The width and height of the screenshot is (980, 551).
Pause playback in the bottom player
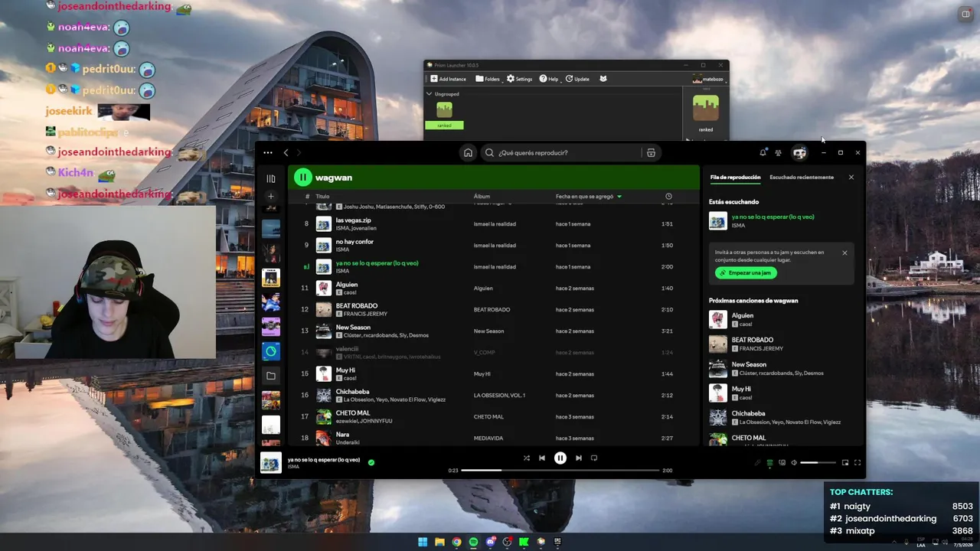tap(560, 458)
